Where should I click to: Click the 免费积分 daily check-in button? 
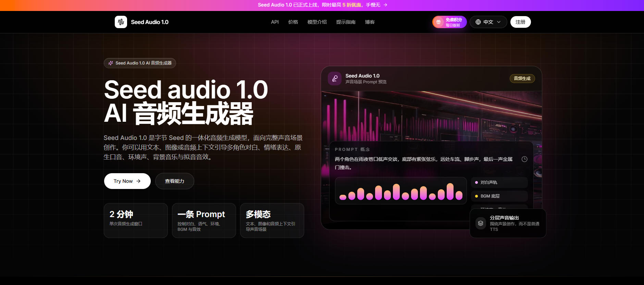449,22
